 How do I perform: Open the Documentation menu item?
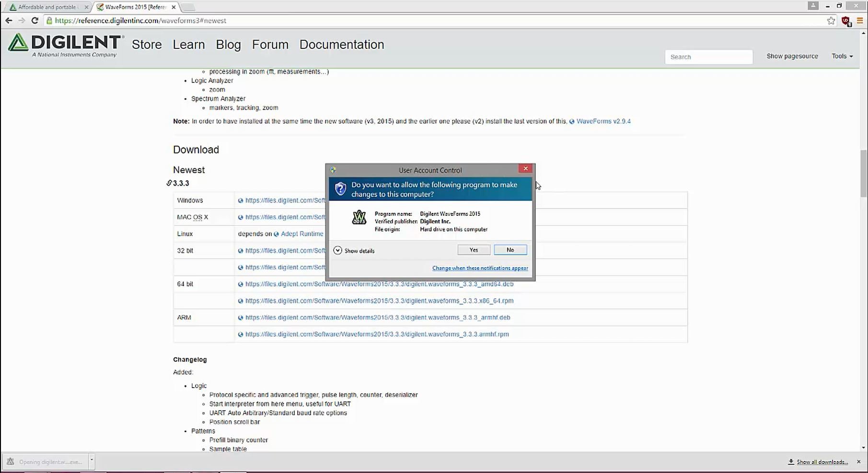tap(342, 45)
